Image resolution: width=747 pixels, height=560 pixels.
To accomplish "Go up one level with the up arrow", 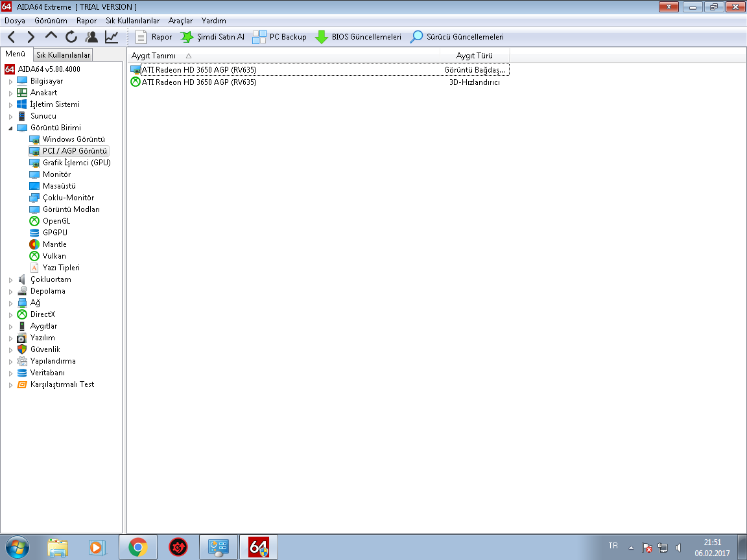I will click(51, 36).
